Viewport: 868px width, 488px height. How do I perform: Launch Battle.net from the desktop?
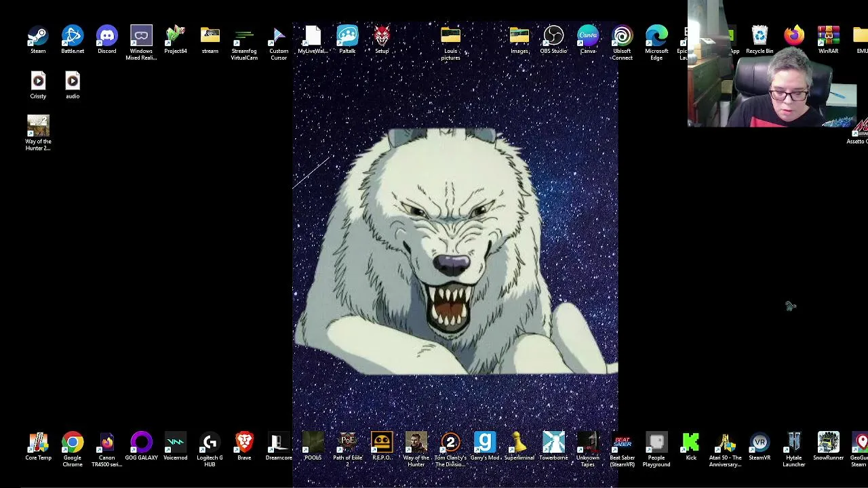click(x=73, y=36)
